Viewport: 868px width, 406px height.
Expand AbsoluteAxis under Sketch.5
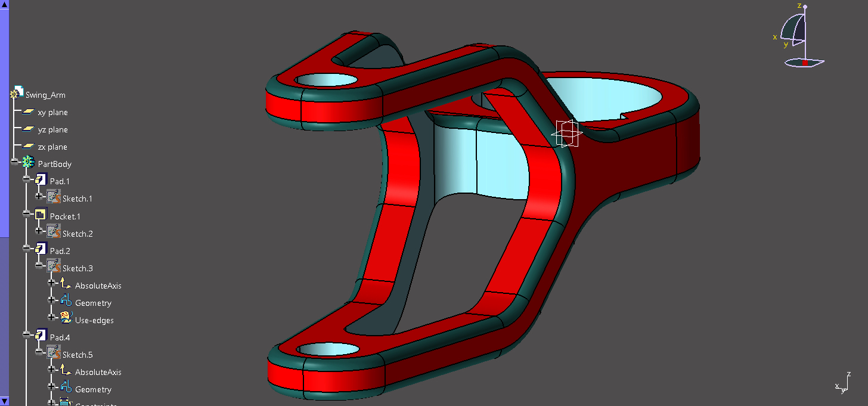pyautogui.click(x=52, y=370)
